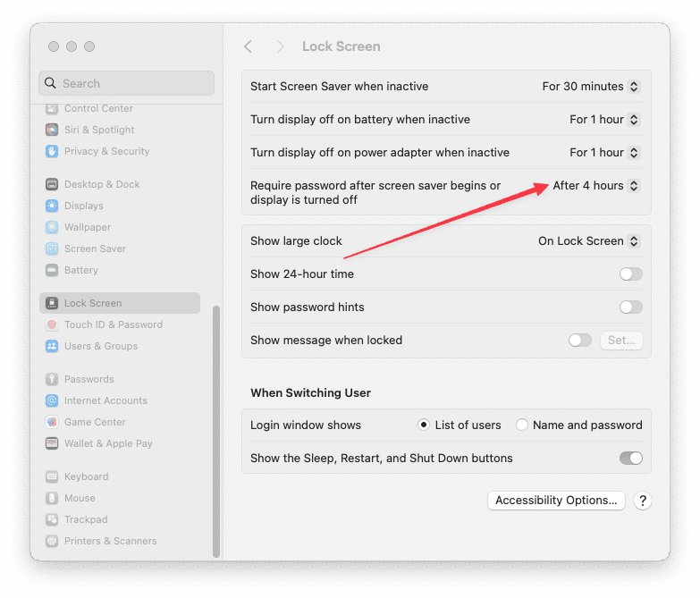
Task: Click the Screen Saver icon
Action: (52, 248)
